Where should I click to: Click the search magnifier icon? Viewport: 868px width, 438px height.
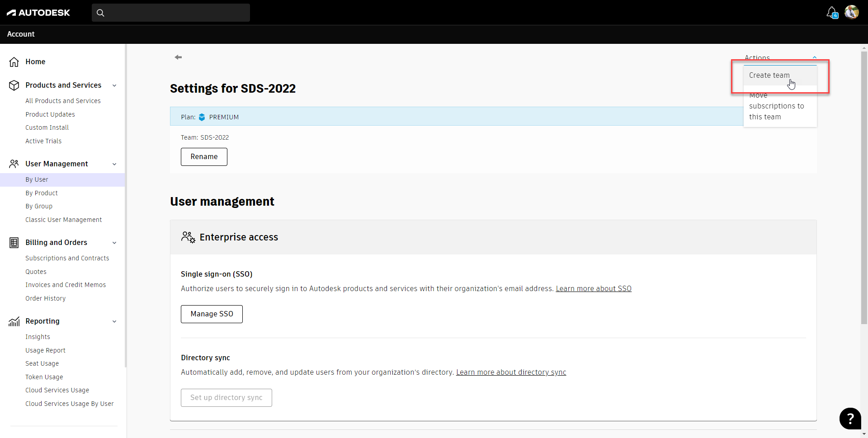point(100,13)
